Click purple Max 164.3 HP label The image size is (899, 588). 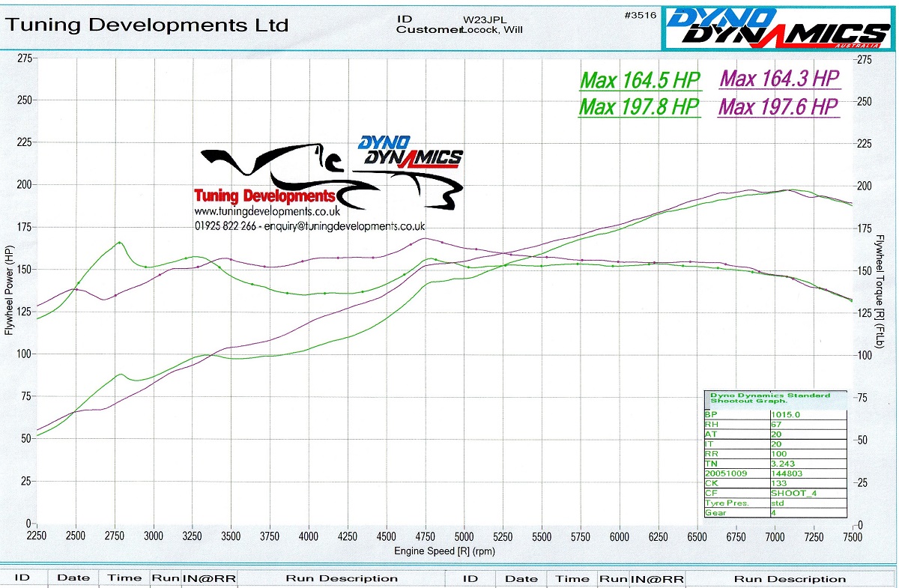pyautogui.click(x=779, y=78)
